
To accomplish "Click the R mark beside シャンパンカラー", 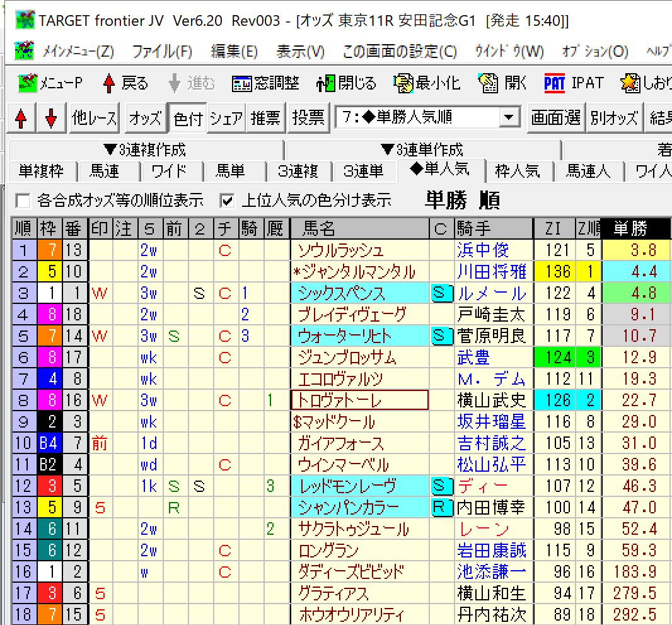I will click(x=442, y=507).
